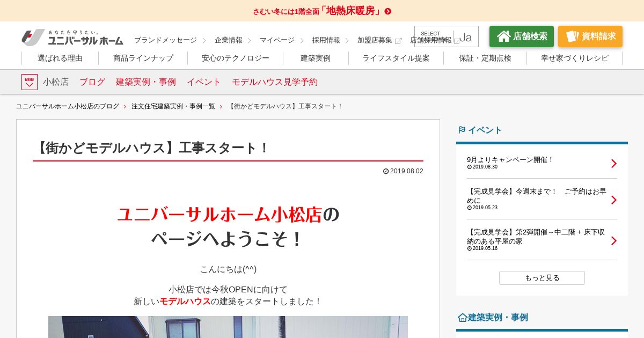The height and width of the screenshot is (338, 644).
Task: Open the red MENU icon button
Action: click(30, 82)
